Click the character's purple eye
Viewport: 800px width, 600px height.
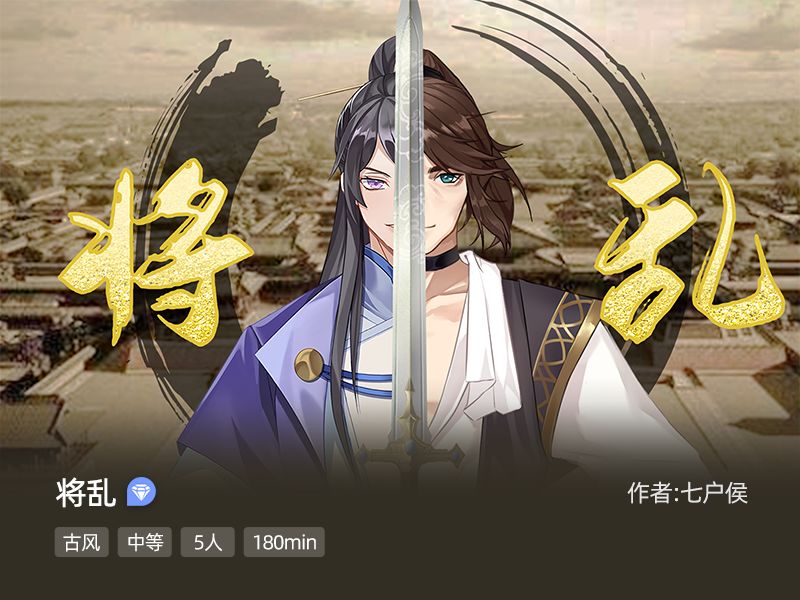pos(370,181)
